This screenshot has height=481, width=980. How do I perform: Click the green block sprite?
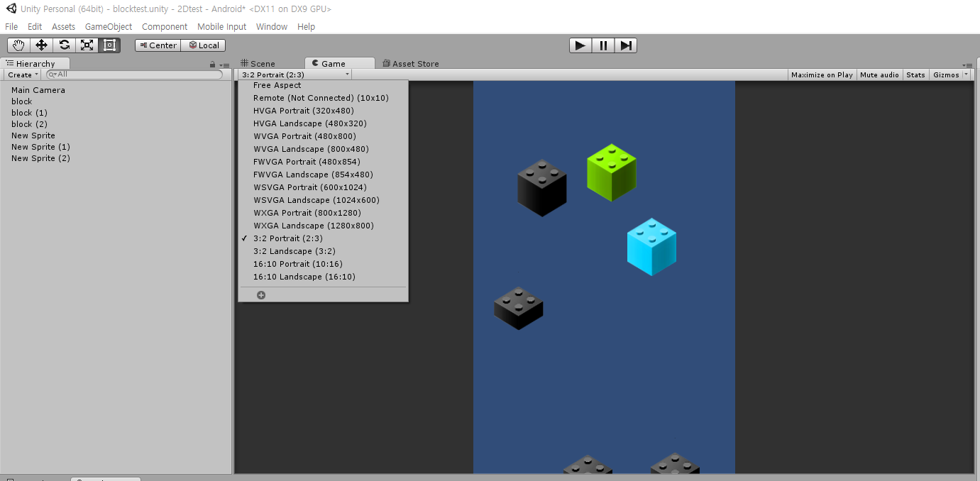click(x=612, y=172)
